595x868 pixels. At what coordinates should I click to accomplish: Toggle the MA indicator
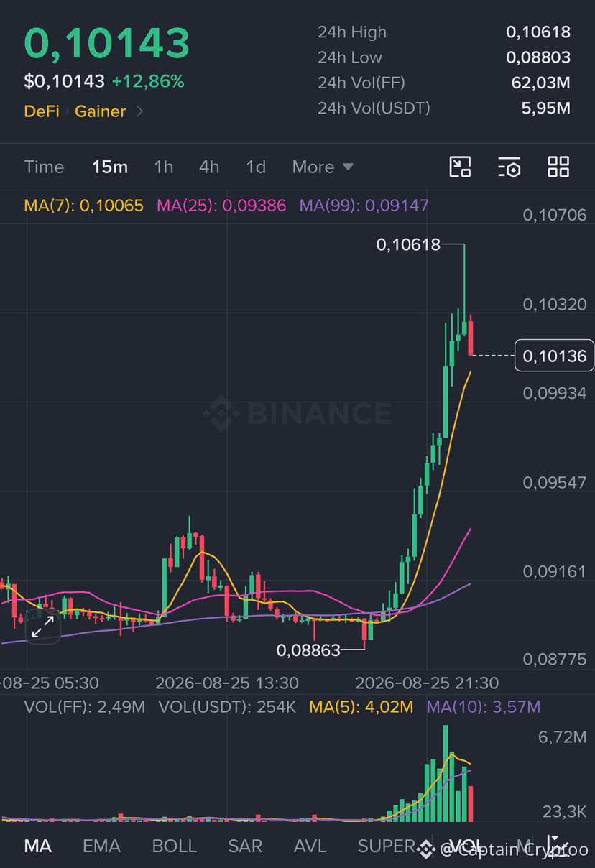point(38,846)
